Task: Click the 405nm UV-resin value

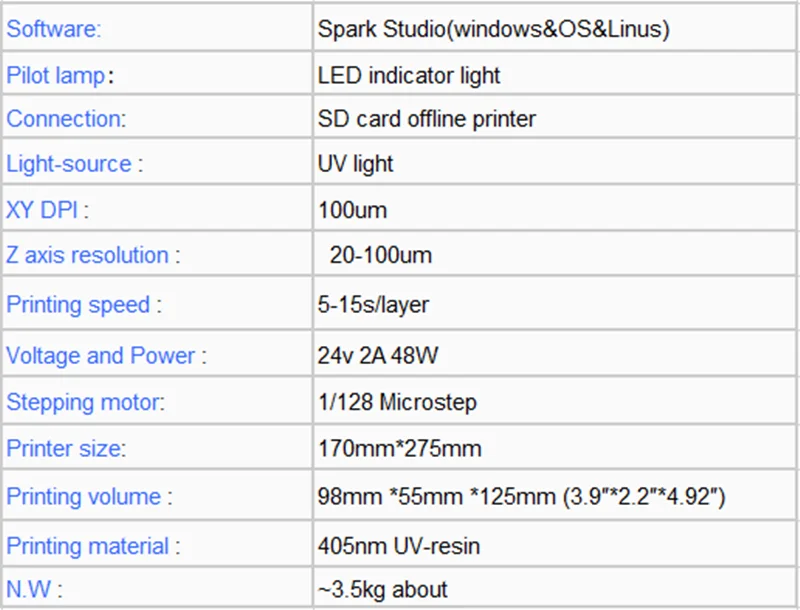Action: 398,546
